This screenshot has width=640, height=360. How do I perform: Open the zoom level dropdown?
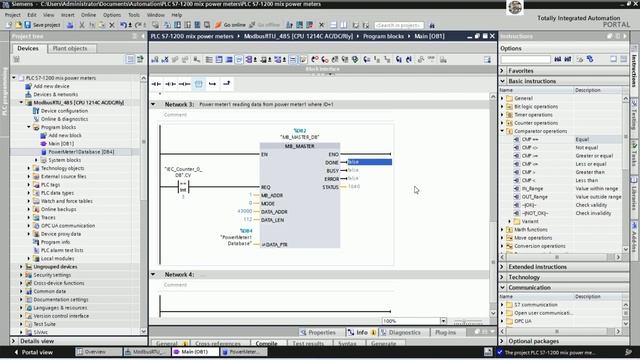[443, 321]
